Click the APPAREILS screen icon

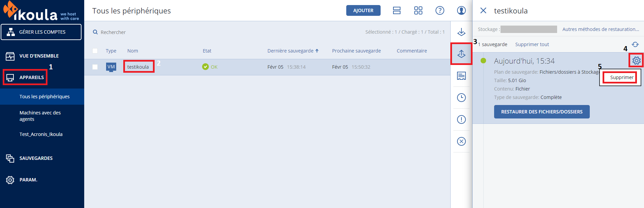[10, 77]
